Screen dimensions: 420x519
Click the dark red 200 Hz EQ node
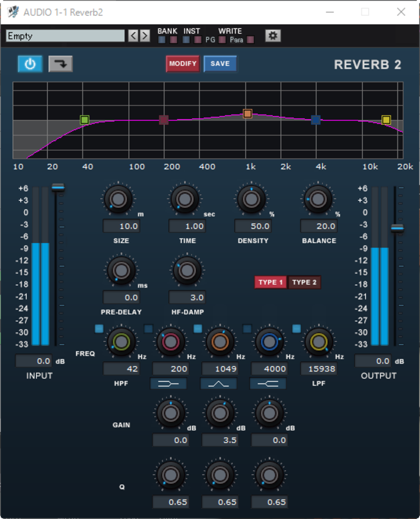pyautogui.click(x=164, y=120)
